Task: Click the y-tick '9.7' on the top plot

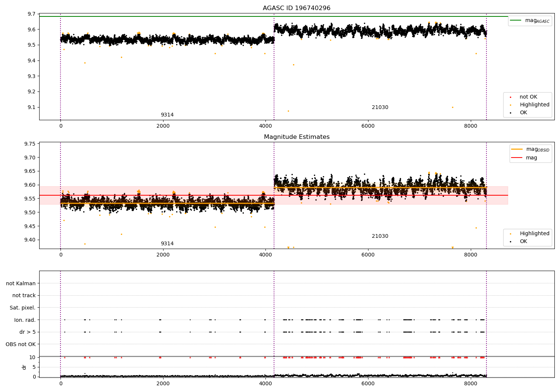Action: [32, 14]
